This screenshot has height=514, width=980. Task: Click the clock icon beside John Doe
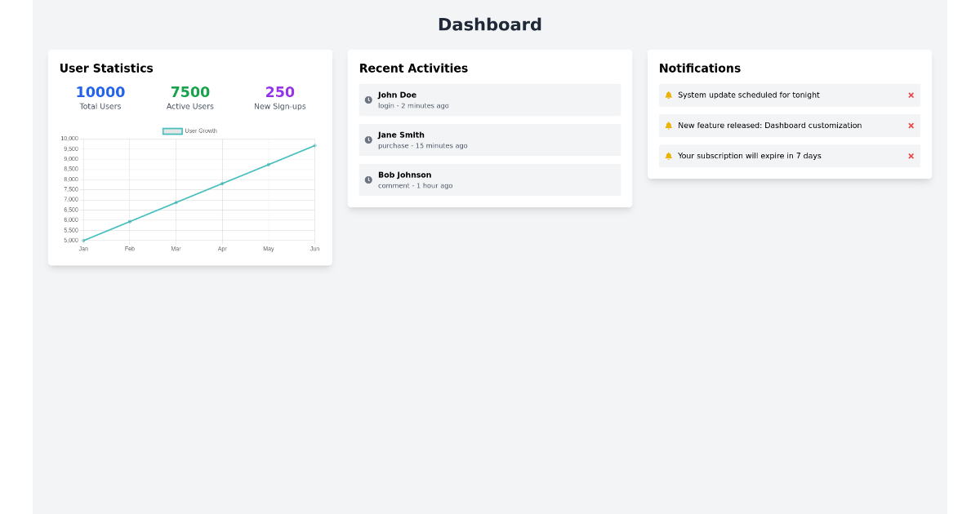[x=368, y=100]
